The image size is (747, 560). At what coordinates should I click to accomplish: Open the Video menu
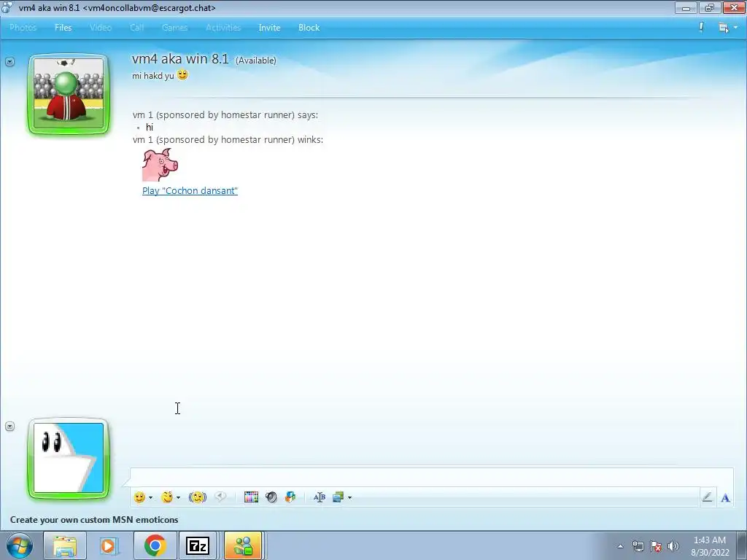click(101, 28)
